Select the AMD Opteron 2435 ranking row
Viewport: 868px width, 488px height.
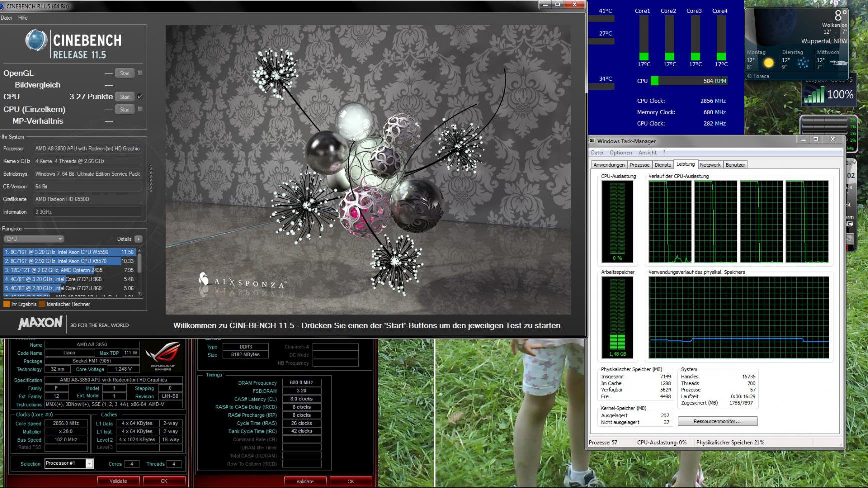tap(69, 270)
